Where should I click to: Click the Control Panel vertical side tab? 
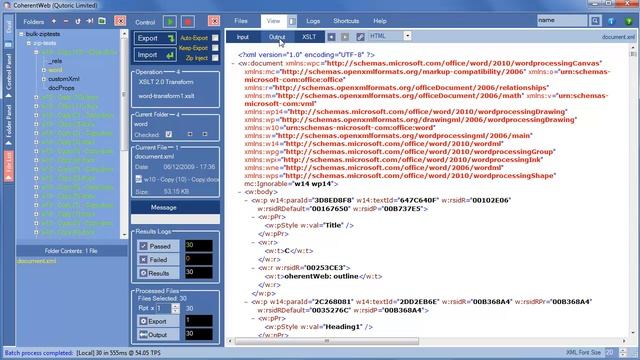tap(9, 75)
